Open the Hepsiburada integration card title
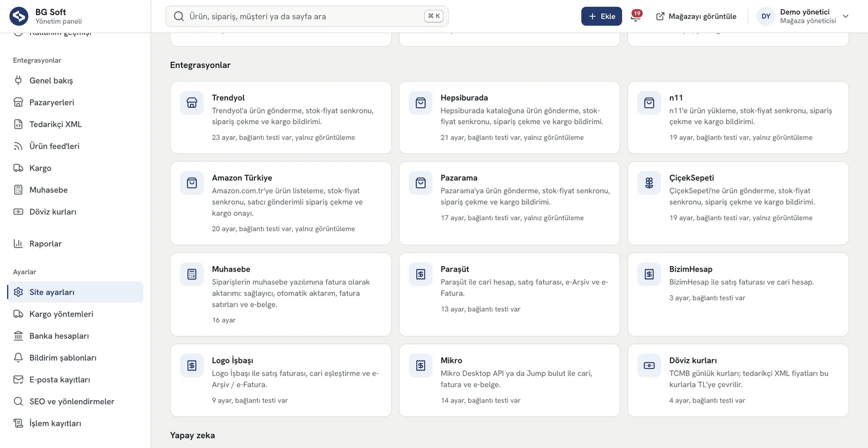Image resolution: width=868 pixels, height=448 pixels. click(x=464, y=98)
